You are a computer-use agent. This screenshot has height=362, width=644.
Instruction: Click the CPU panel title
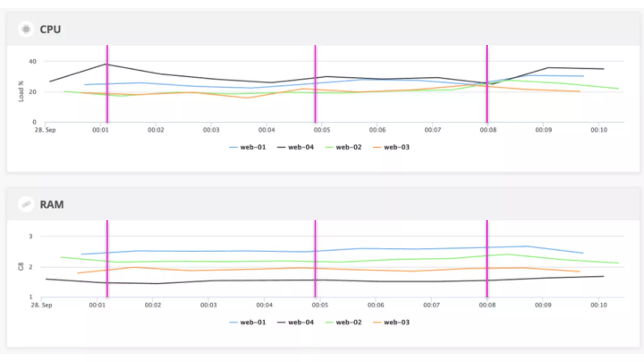50,29
